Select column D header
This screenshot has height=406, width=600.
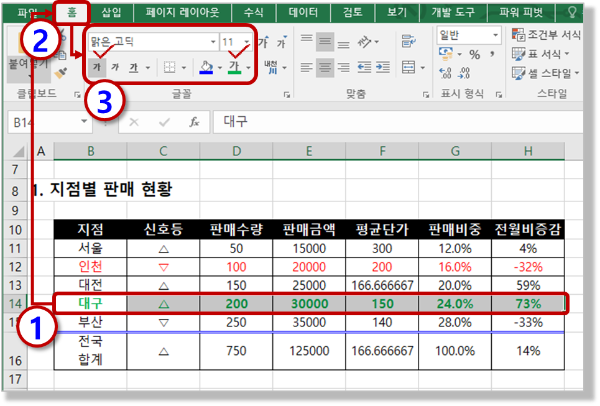click(236, 151)
